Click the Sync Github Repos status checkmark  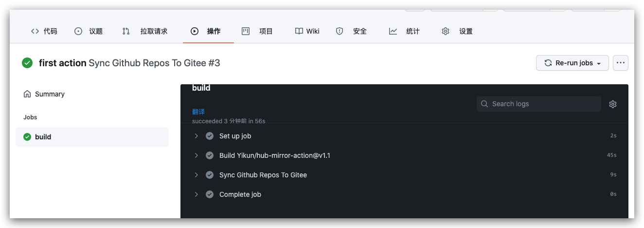pos(210,175)
